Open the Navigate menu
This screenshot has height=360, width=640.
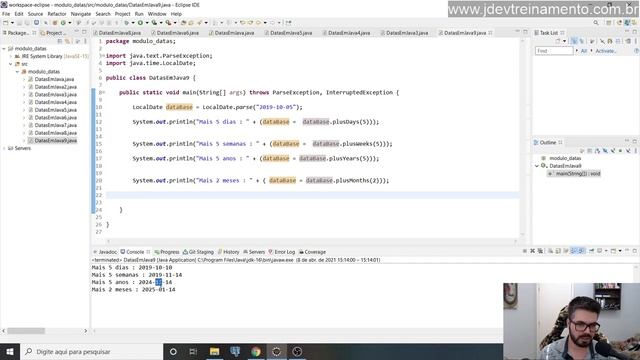tap(81, 14)
